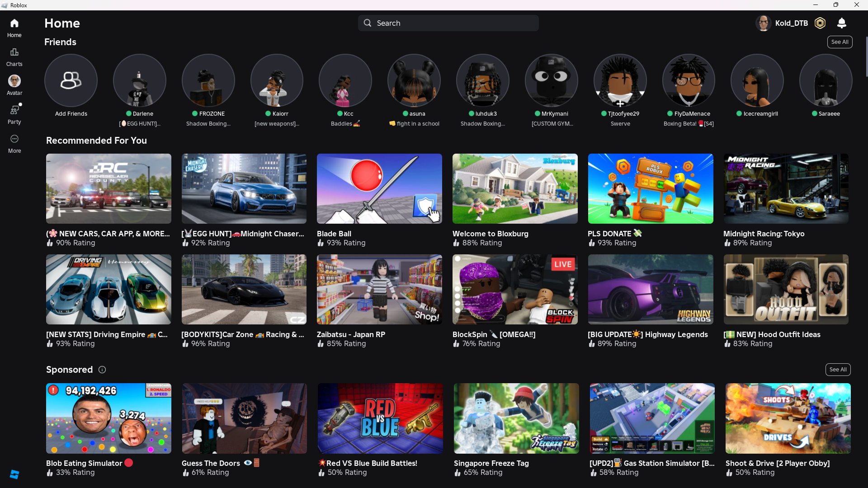This screenshot has width=868, height=488.
Task: Click the blue Roblox Studio icon
Action: tap(14, 474)
